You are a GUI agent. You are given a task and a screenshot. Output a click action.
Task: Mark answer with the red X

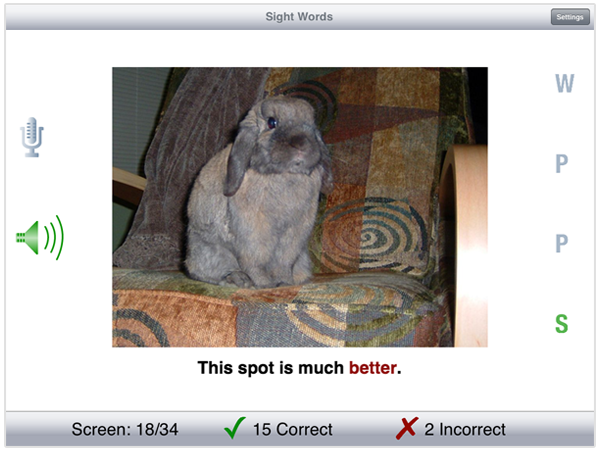(407, 428)
